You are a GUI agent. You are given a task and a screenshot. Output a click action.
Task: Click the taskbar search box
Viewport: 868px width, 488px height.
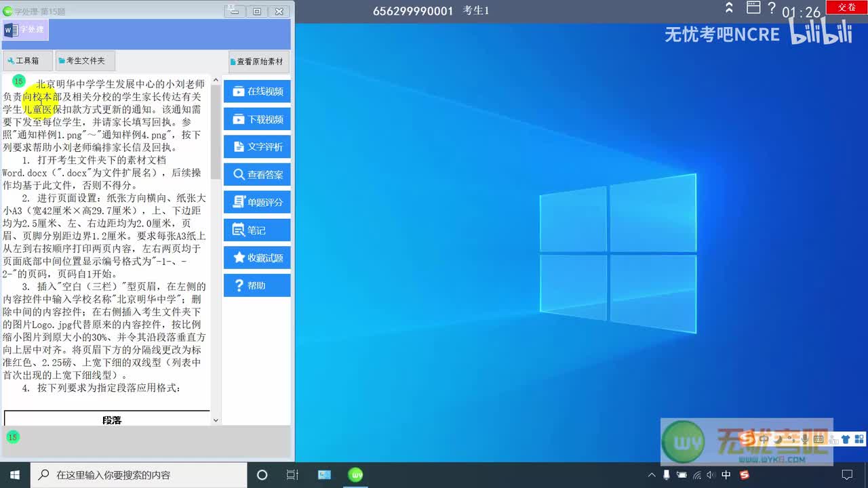(x=139, y=475)
